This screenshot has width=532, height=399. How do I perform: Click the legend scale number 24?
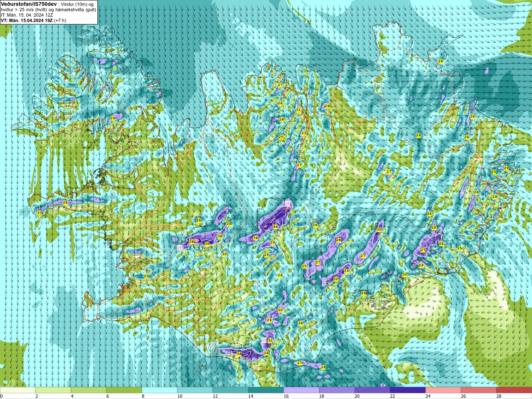[x=428, y=396]
